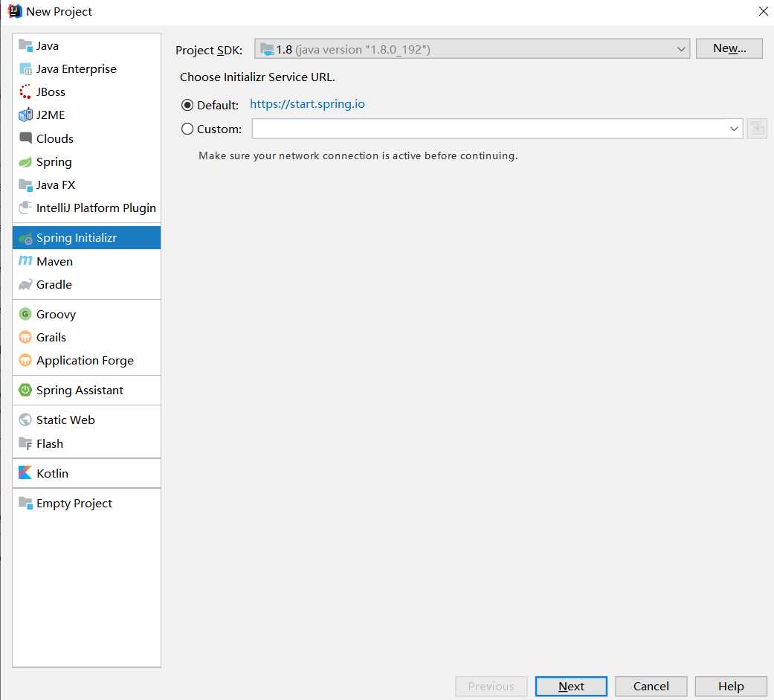Viewport: 774px width, 700px height.
Task: Click the 'Choose Initializr Service URL.' text
Action: [x=257, y=77]
